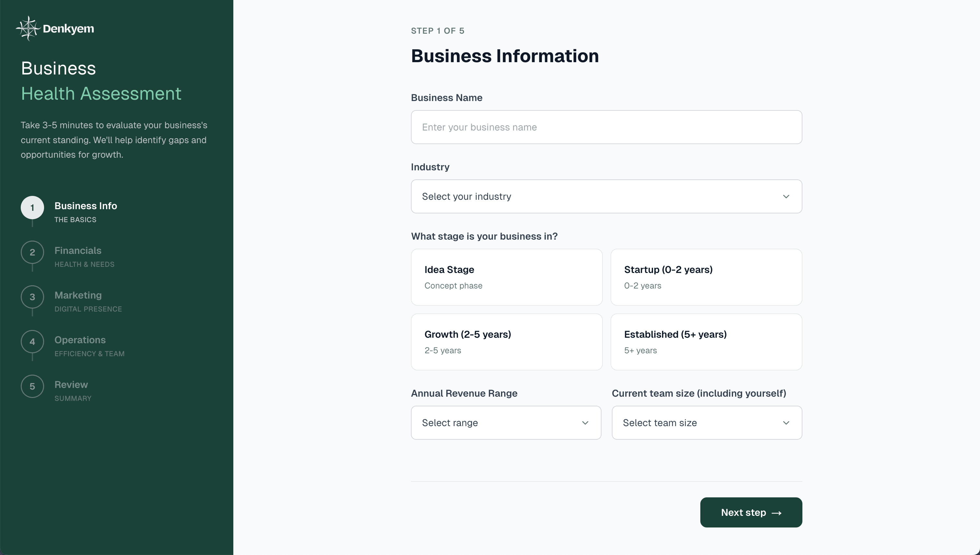Open the Annual Revenue Range dropdown
The width and height of the screenshot is (980, 555).
point(506,423)
